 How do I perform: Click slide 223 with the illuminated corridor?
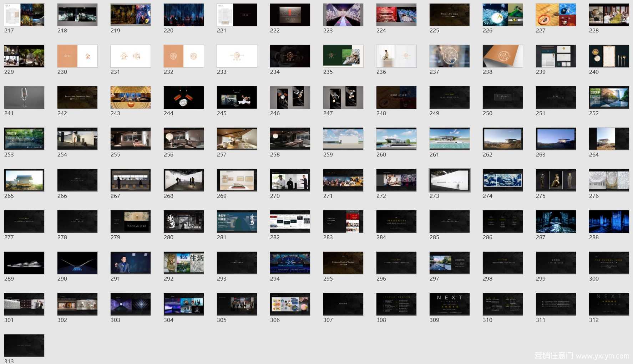pyautogui.click(x=343, y=15)
